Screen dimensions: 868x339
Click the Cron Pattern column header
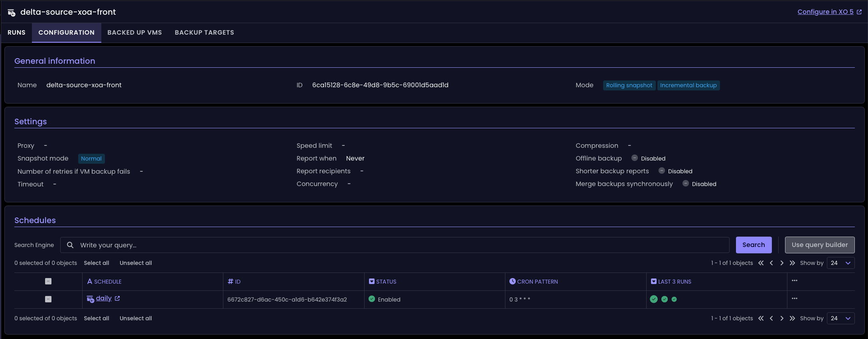[537, 282]
